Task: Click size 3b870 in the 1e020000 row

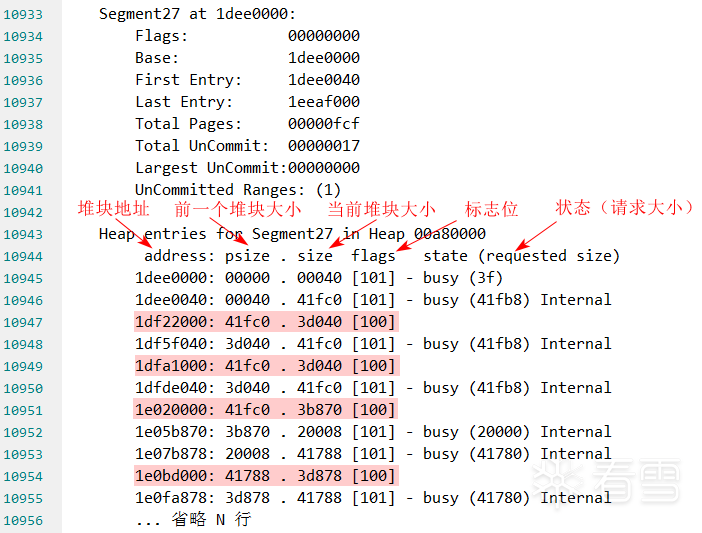Action: [x=319, y=410]
